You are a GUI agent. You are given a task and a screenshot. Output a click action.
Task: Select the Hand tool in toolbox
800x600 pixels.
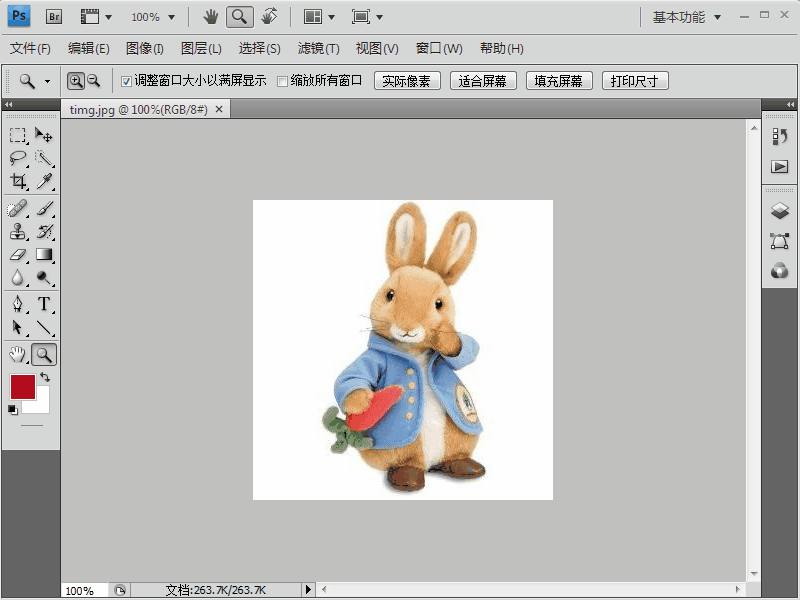(17, 354)
